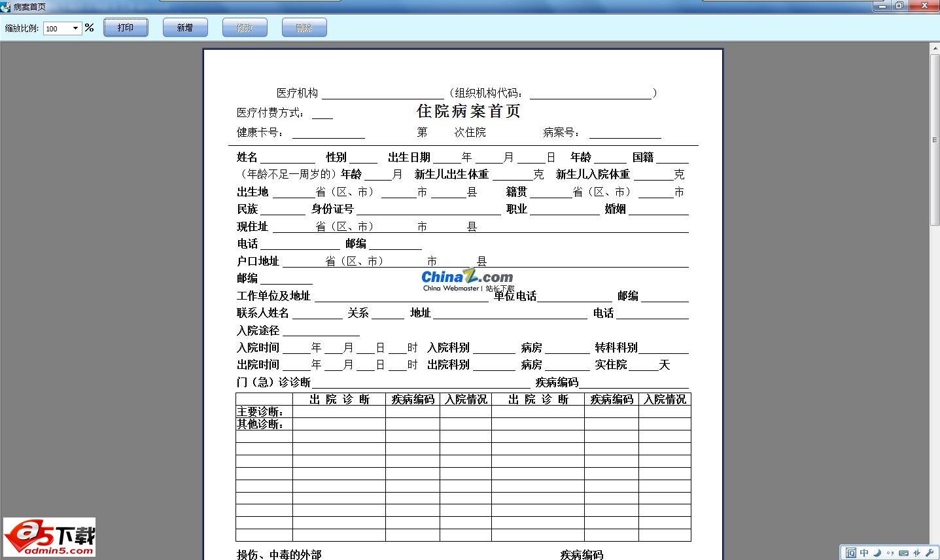Open the 缩放比例 zoom percentage dropdown
Viewport: 940px width, 560px height.
pos(74,29)
